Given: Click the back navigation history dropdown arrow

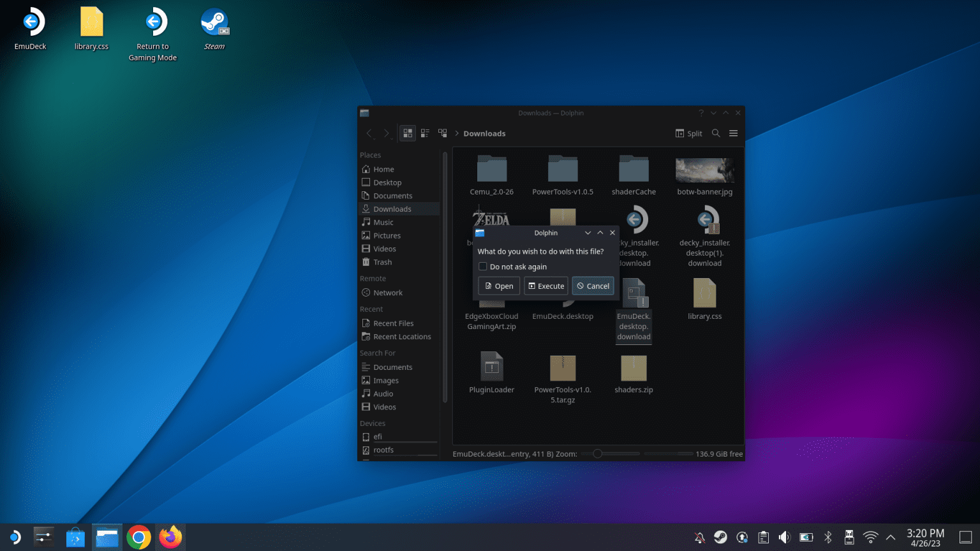Looking at the screenshot, I should [374, 139].
